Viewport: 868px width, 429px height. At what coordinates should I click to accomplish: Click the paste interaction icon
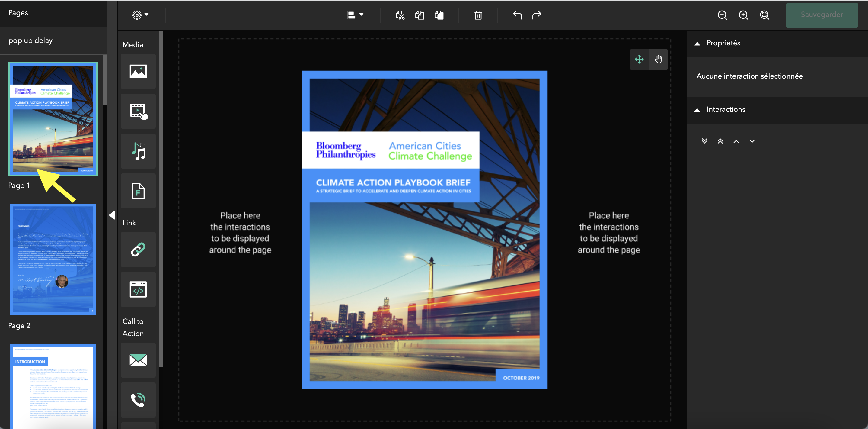pyautogui.click(x=439, y=15)
